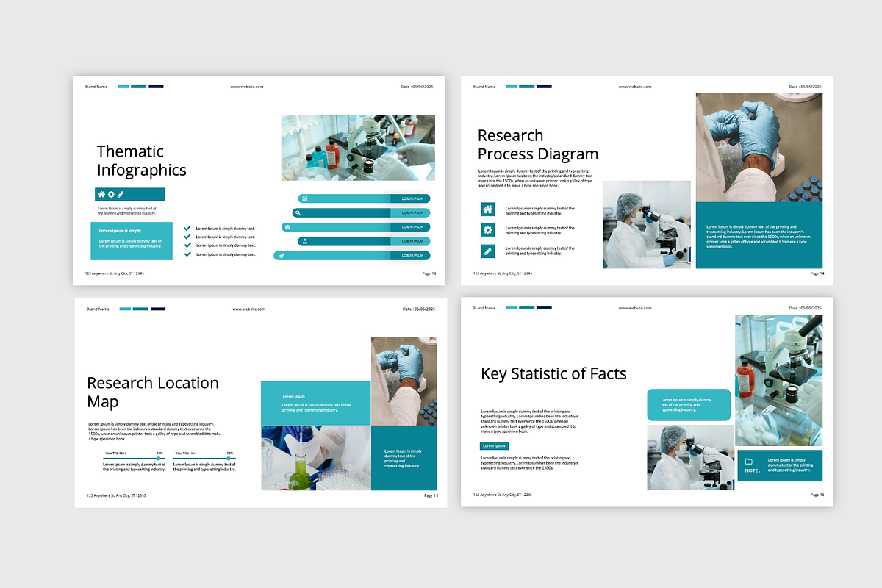
Task: Click '123 Anywhere St.' address on page 13 slide
Action: point(114,273)
